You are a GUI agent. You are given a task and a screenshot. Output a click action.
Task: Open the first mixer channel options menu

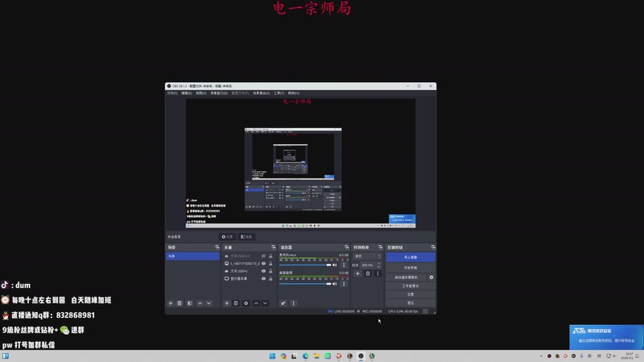[344, 264]
